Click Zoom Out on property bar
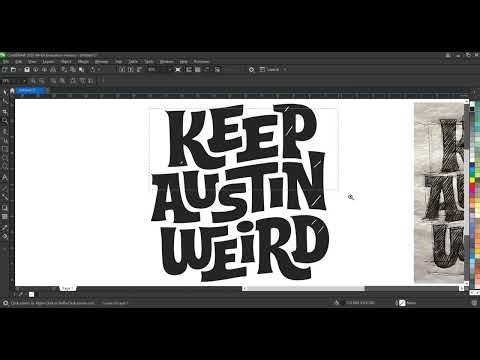Image resolution: width=480 pixels, height=360 pixels. point(42,81)
